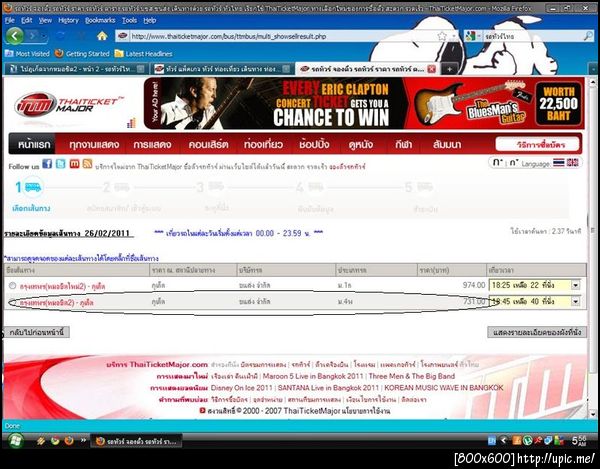
Task: Open the Latest Headlines bookmark
Action: (143, 54)
